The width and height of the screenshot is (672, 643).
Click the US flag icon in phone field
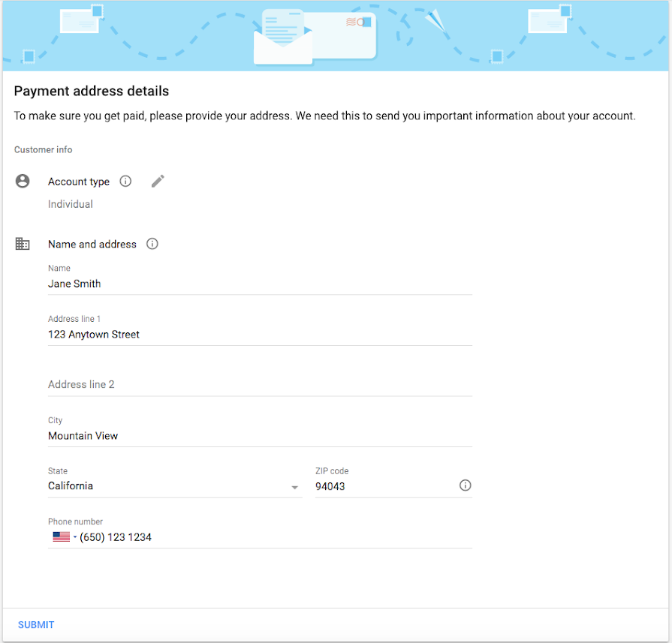[x=62, y=536]
